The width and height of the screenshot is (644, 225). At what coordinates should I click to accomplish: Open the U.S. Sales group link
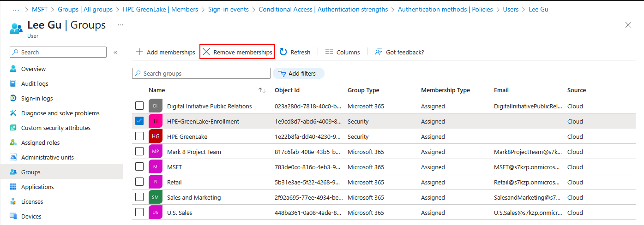(x=180, y=213)
